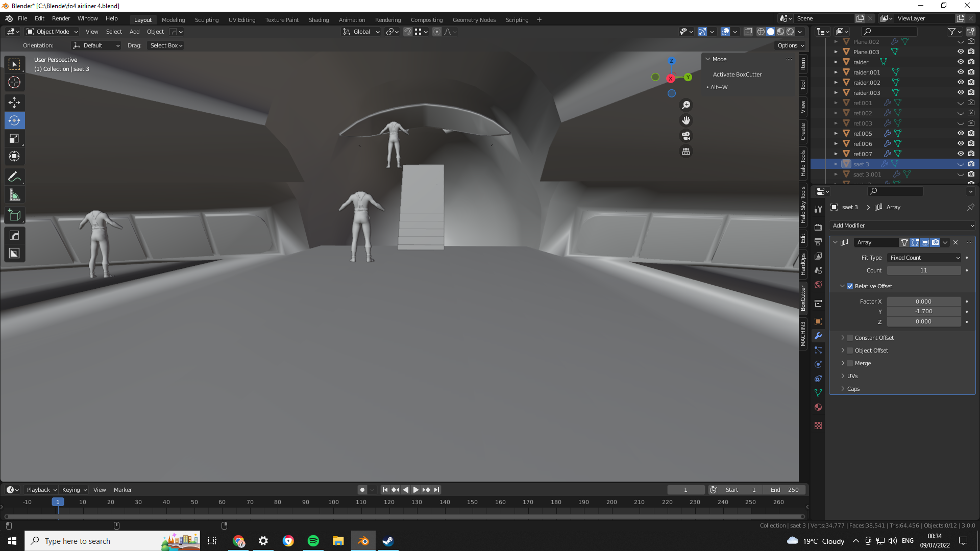Switch to the Shading workspace tab
This screenshot has height=551, width=980.
318,20
